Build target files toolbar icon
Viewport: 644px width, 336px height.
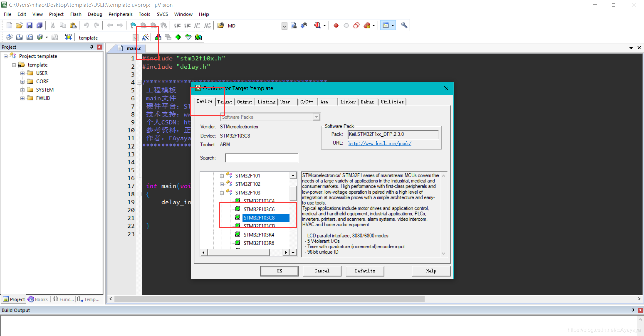(x=19, y=37)
